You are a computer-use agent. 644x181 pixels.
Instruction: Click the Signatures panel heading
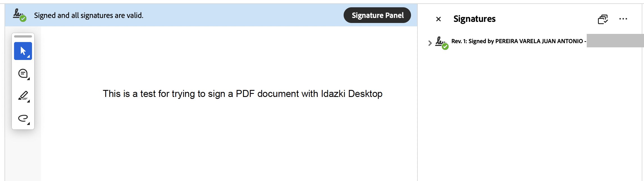tap(474, 19)
